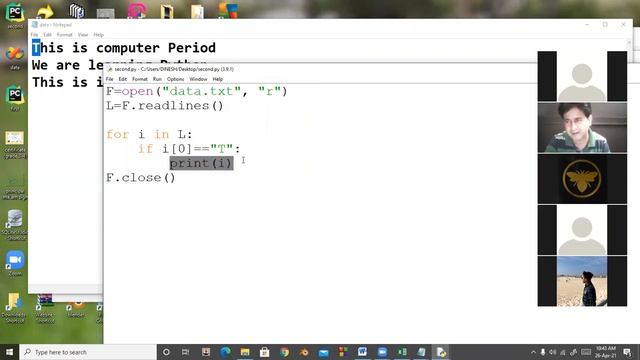This screenshot has width=640, height=360.
Task: Click 'This is computer Period' in Notepad
Action: click(x=124, y=48)
